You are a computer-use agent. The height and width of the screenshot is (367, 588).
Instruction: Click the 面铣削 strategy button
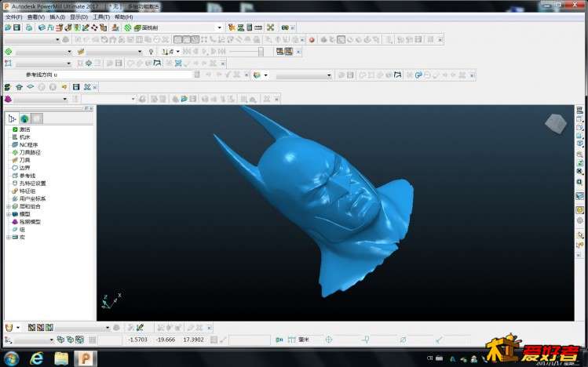[146, 27]
